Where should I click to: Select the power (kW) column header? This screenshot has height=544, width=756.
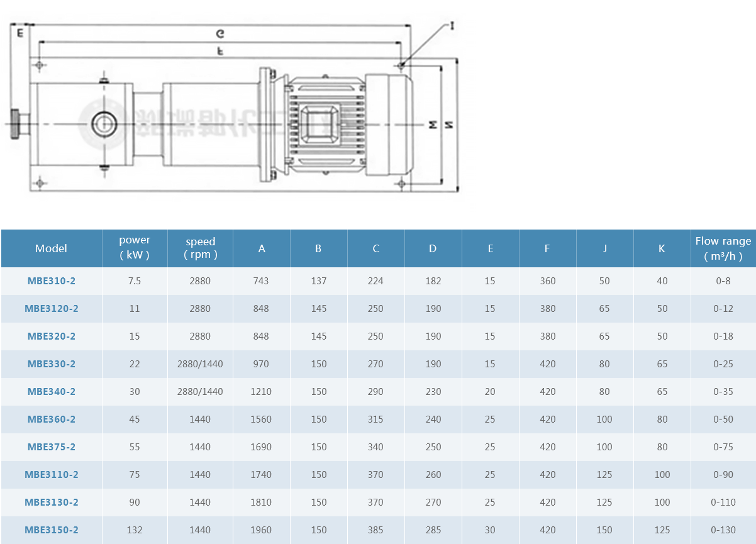[135, 248]
